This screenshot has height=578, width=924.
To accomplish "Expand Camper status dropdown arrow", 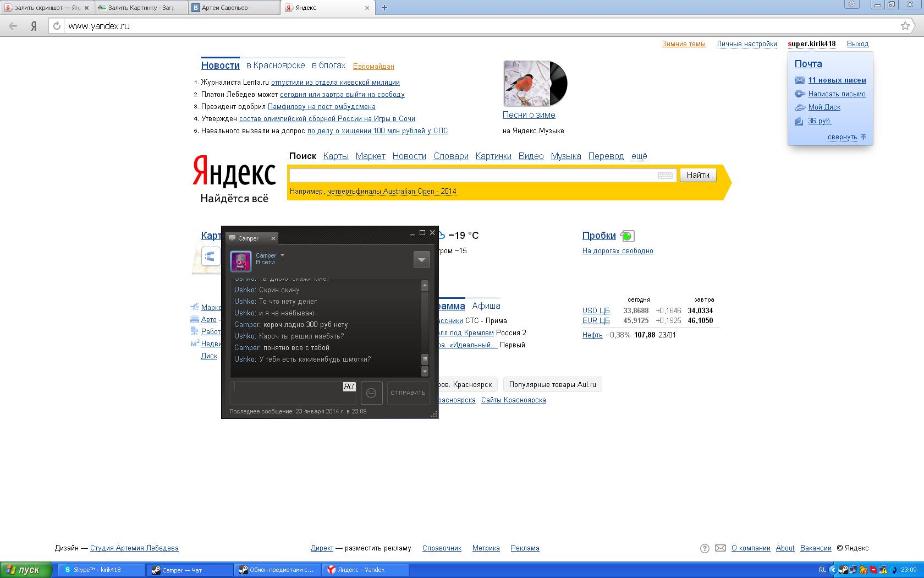I will point(282,255).
